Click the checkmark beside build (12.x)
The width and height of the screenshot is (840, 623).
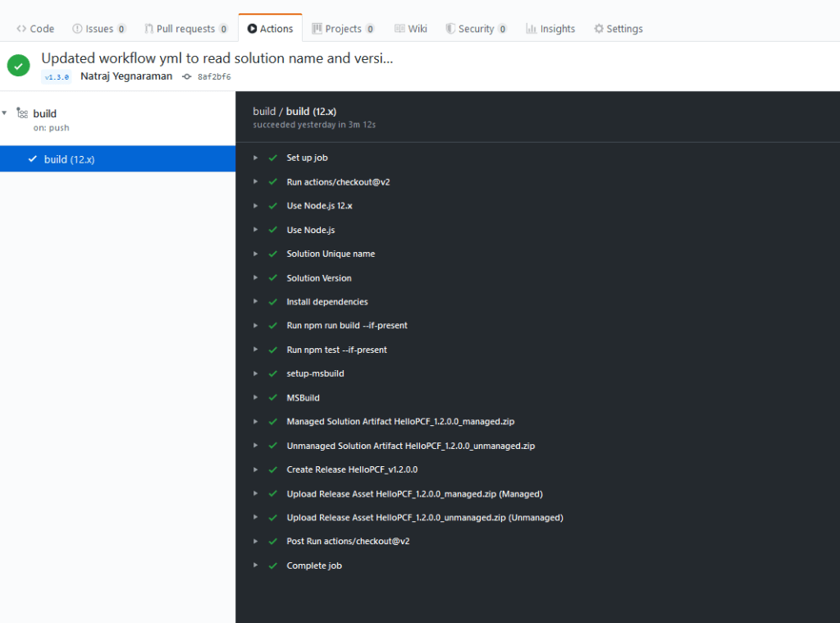tap(31, 158)
